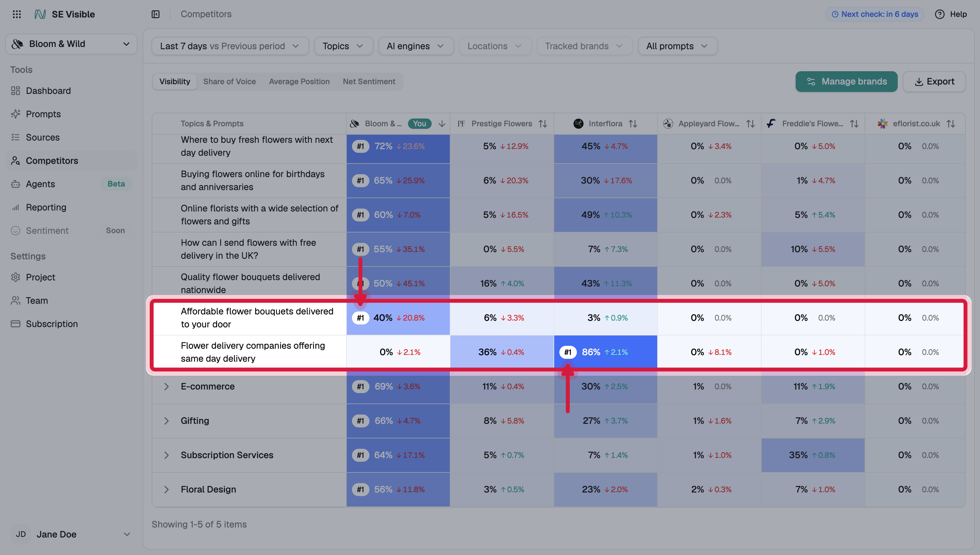Click the Competitors person-search icon

15,161
